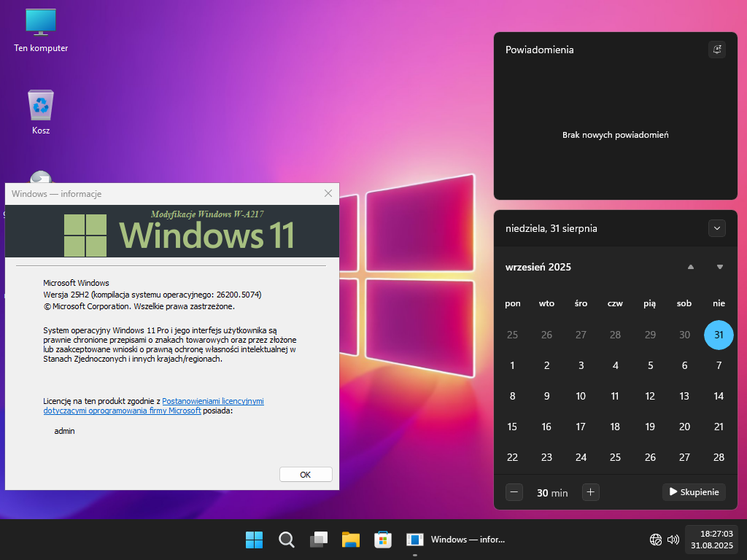This screenshot has height=560, width=747.
Task: Launch File Explorer from taskbar
Action: point(351,540)
